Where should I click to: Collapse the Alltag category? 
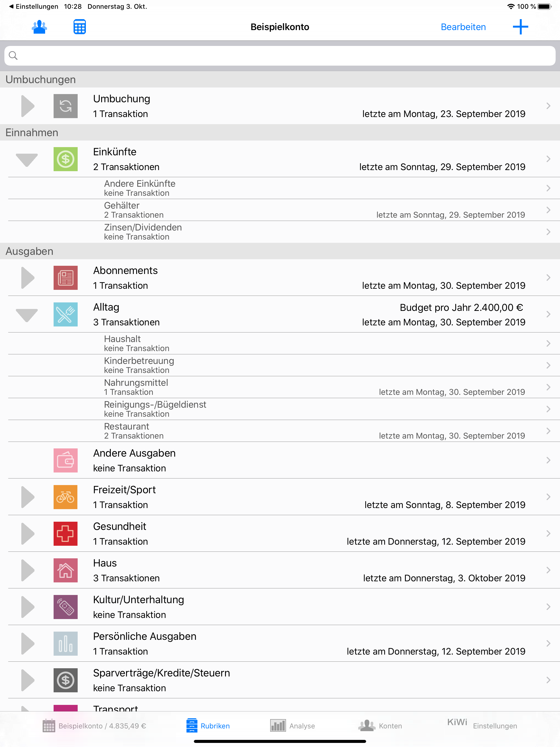27,314
